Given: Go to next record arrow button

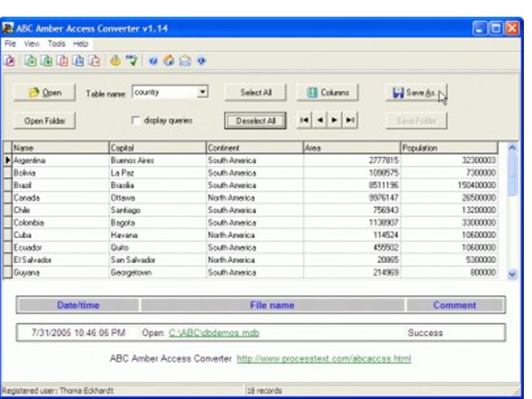Looking at the screenshot, I should pos(335,120).
